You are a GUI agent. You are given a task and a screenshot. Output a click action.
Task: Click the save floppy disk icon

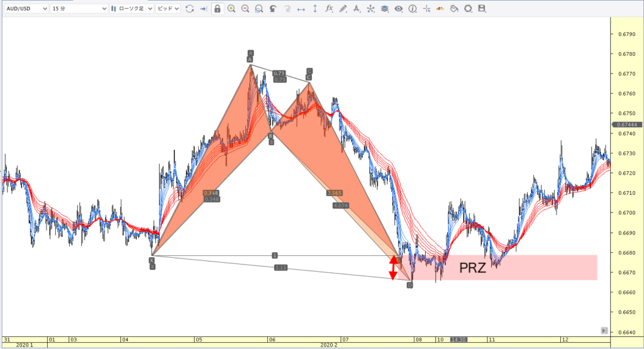point(482,9)
